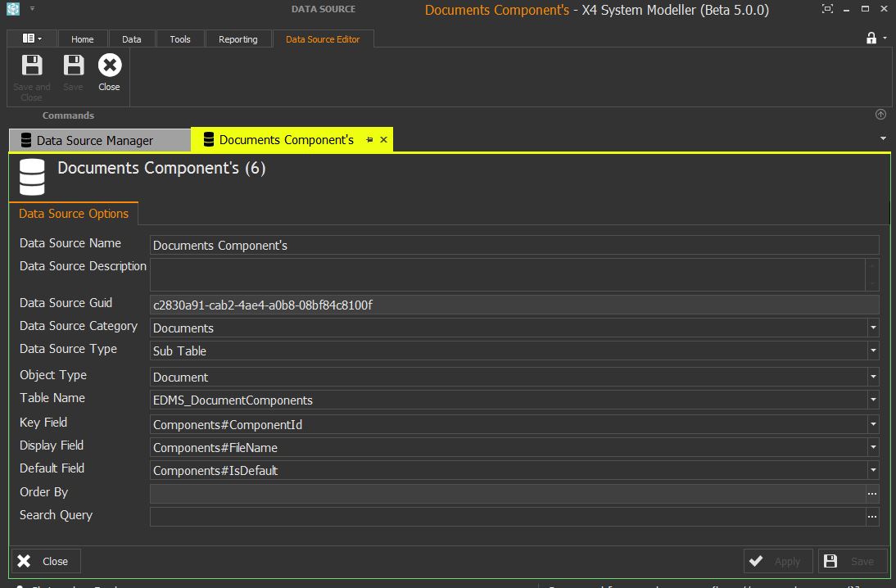Click the Documents Component's (6) heading
The image size is (896, 588).
161,169
